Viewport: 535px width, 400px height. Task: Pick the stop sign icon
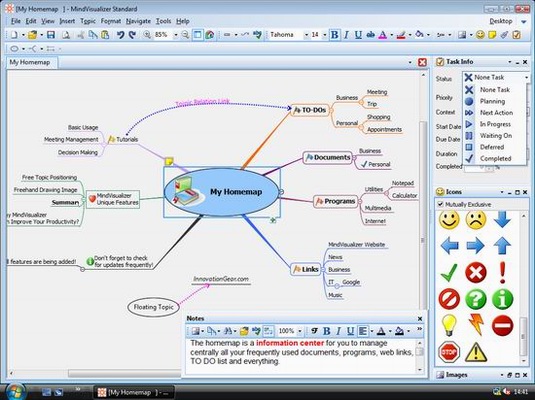(x=449, y=352)
